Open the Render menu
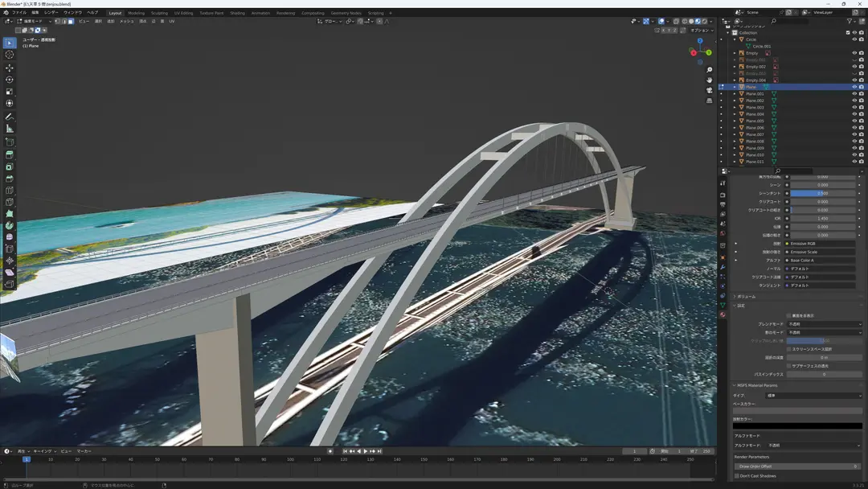868x489 pixels. (x=51, y=12)
